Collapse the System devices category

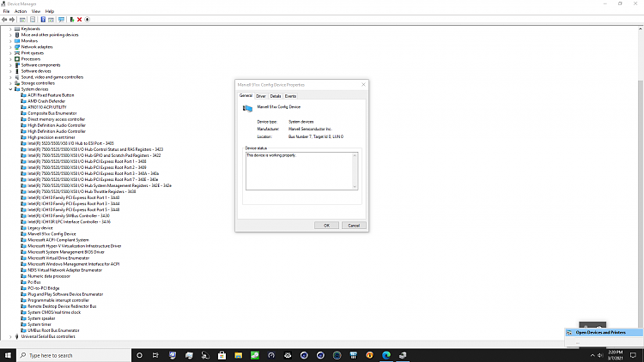coord(10,89)
